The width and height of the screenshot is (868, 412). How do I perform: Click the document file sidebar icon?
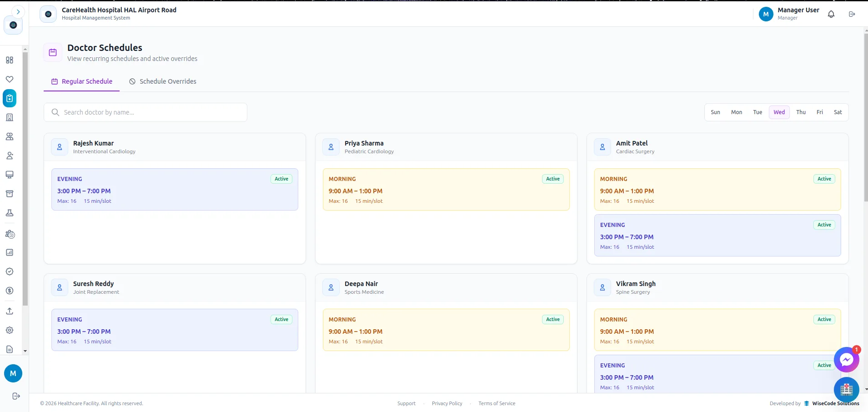pyautogui.click(x=10, y=349)
